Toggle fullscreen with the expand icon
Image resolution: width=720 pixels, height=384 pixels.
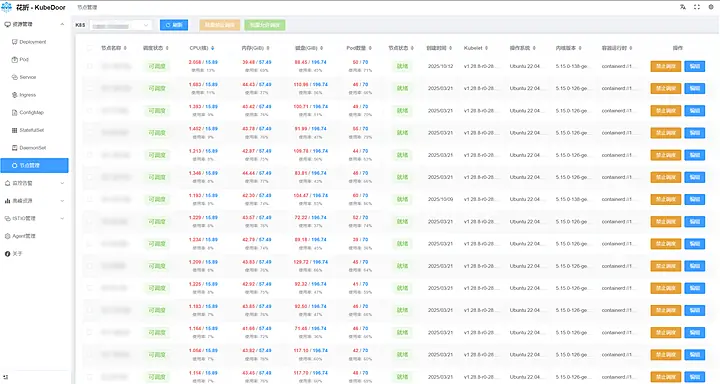pos(697,7)
